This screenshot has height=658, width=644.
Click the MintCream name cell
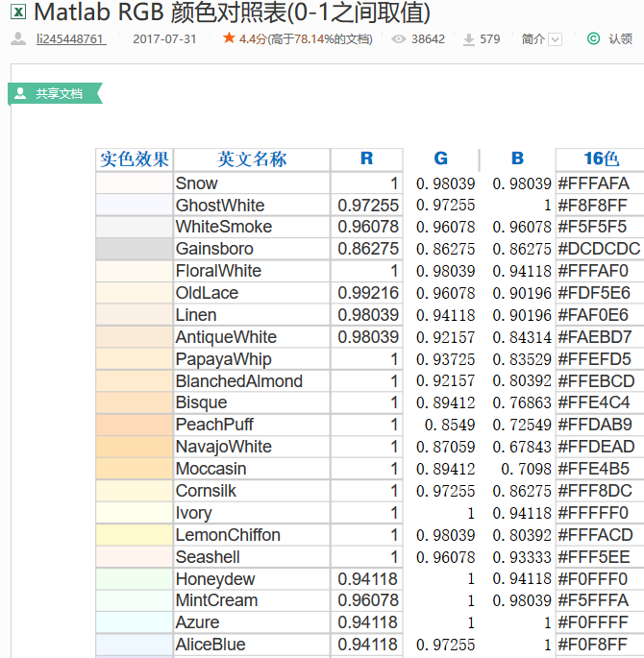(252, 600)
